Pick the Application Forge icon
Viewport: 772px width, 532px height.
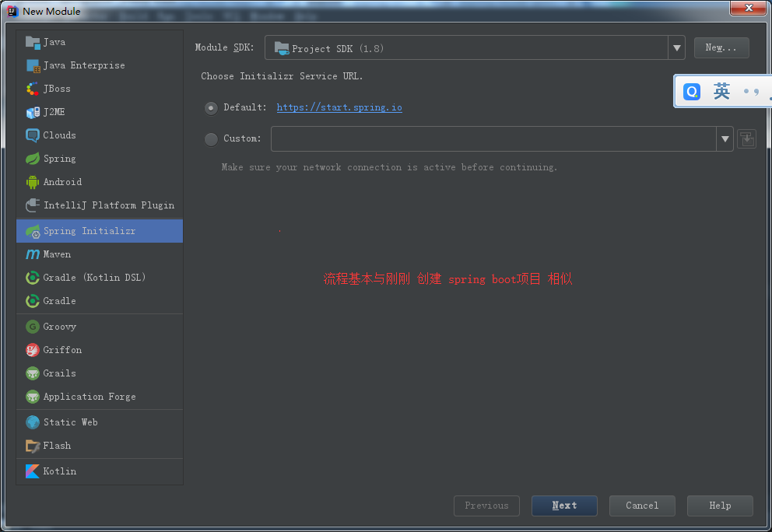(33, 397)
